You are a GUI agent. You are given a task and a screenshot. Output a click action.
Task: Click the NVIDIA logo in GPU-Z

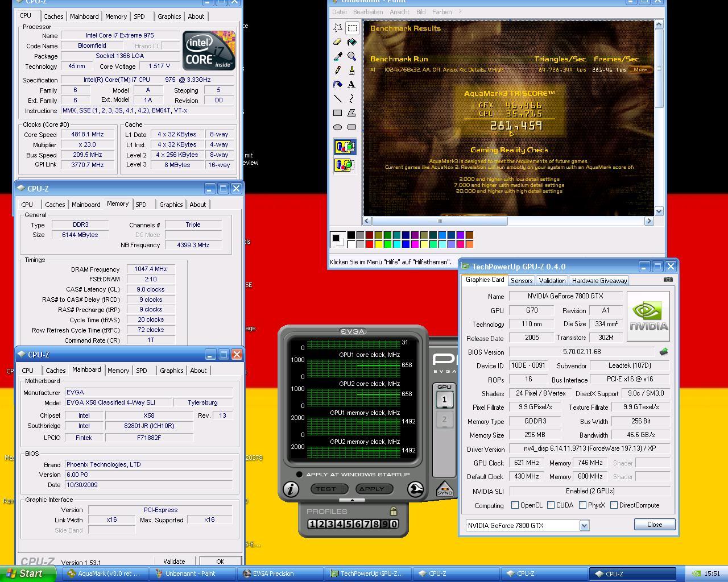click(648, 316)
